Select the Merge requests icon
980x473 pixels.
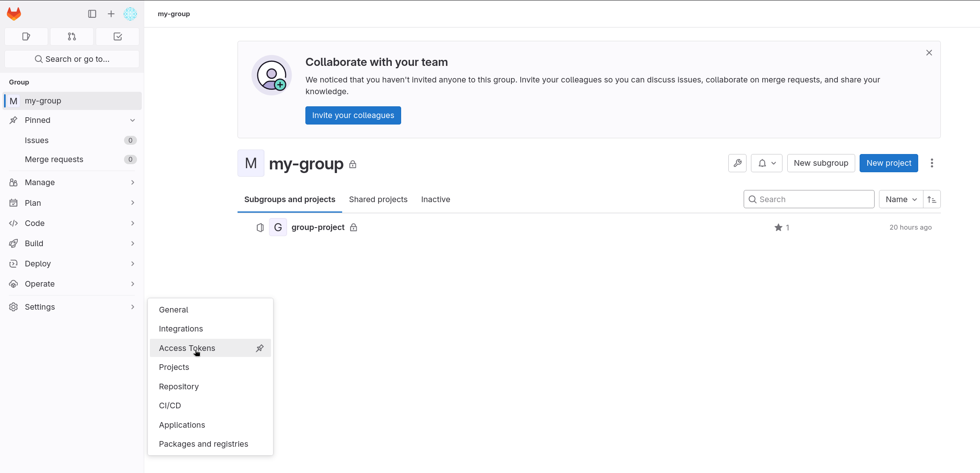(72, 36)
